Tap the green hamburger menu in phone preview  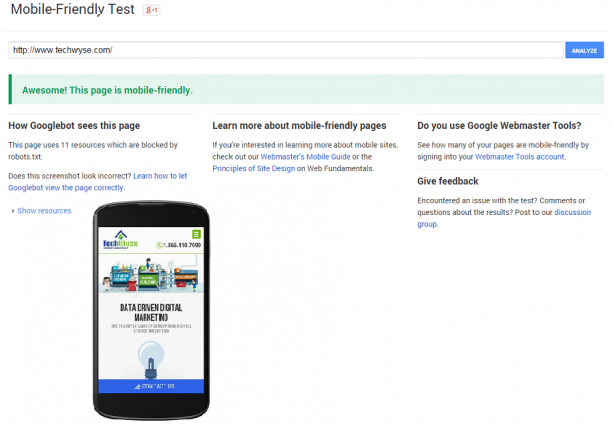coord(192,232)
